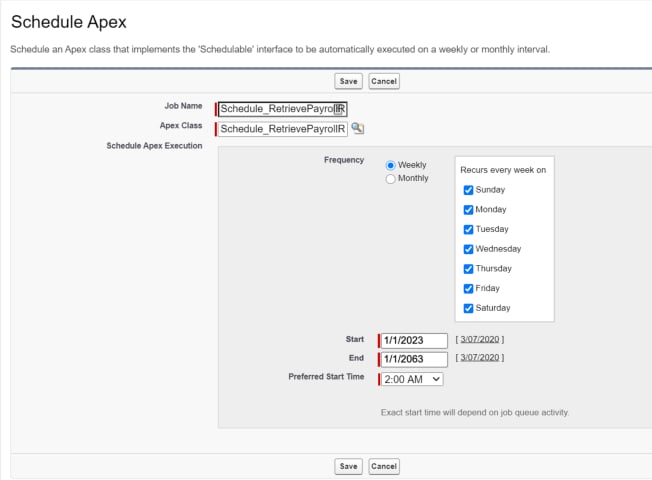Uncheck the Monday checkbox

(x=468, y=210)
